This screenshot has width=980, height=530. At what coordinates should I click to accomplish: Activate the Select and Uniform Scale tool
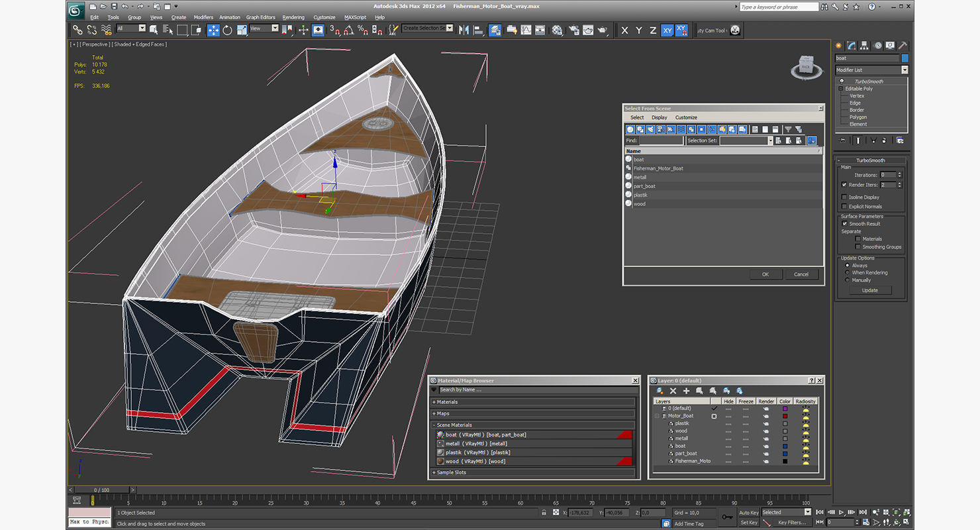click(x=242, y=30)
